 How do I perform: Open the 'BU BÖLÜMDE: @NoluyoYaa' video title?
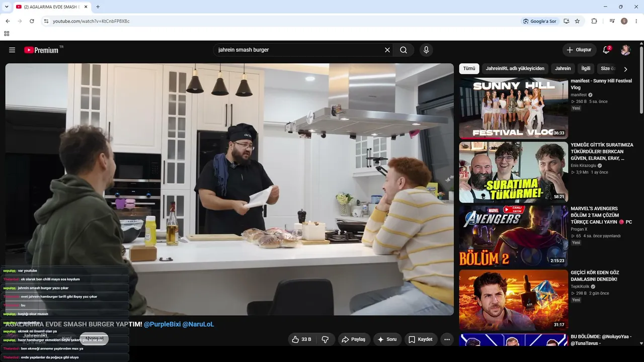point(601,340)
